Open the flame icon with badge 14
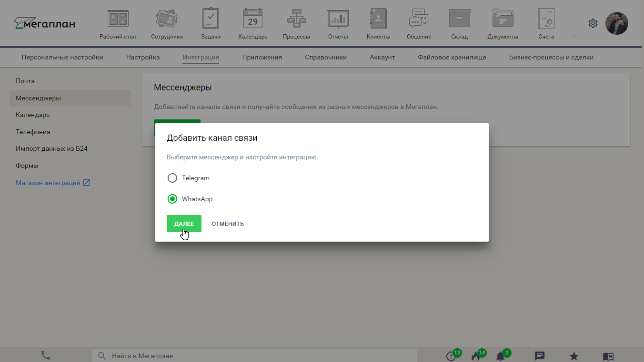 pos(475,356)
